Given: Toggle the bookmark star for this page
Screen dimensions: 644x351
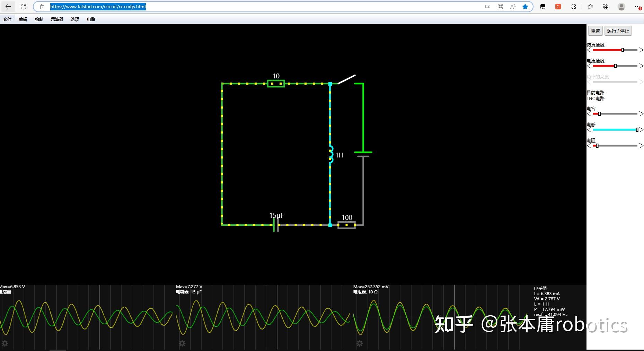Looking at the screenshot, I should [526, 6].
